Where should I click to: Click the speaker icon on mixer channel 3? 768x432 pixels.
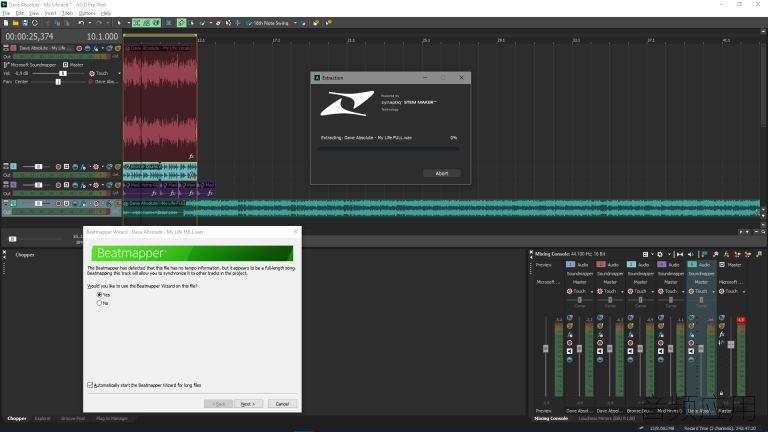coord(630,351)
